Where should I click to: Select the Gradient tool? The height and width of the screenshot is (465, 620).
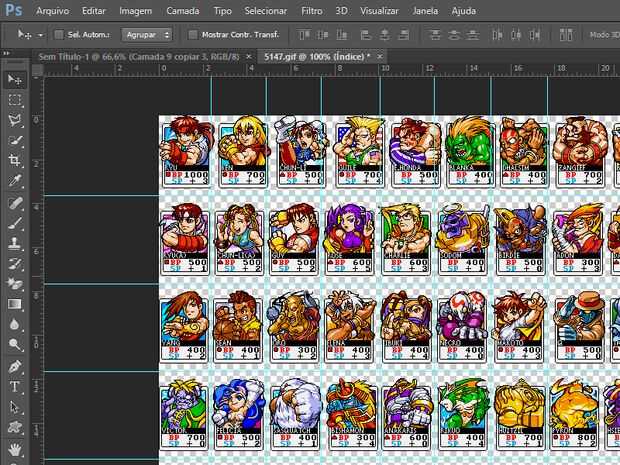(15, 304)
